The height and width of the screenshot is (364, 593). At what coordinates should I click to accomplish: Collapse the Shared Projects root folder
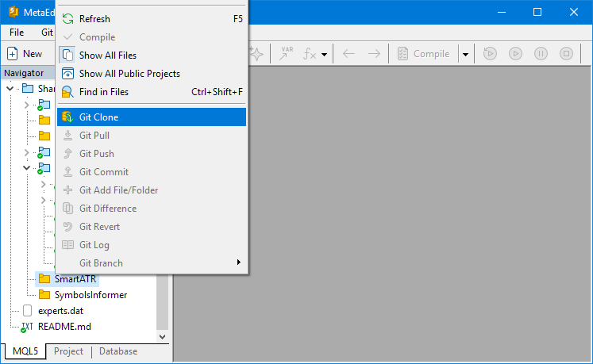10,89
